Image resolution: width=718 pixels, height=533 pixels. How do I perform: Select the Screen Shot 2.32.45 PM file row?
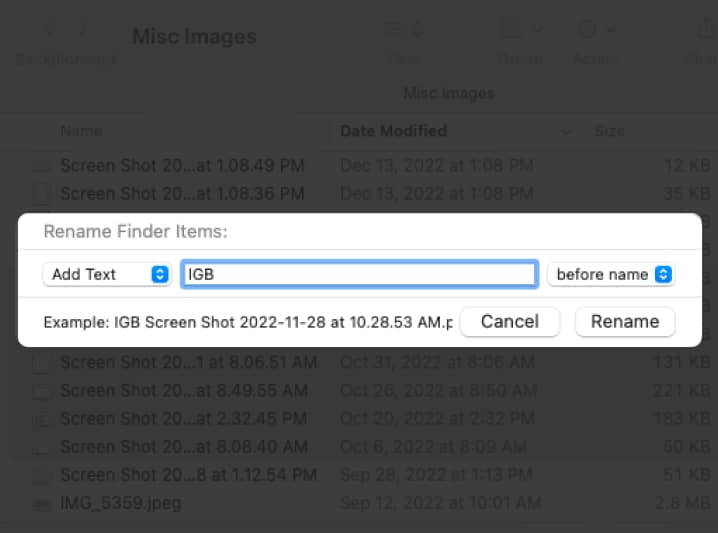tap(188, 418)
